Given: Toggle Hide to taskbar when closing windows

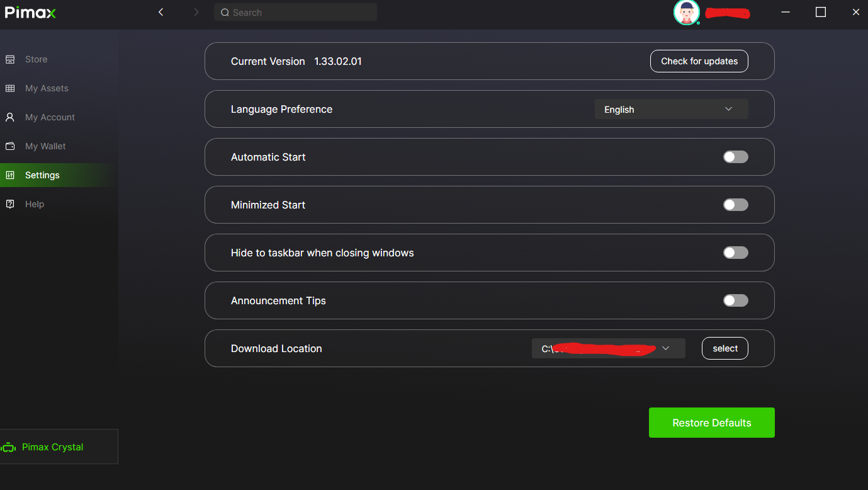Looking at the screenshot, I should (735, 253).
